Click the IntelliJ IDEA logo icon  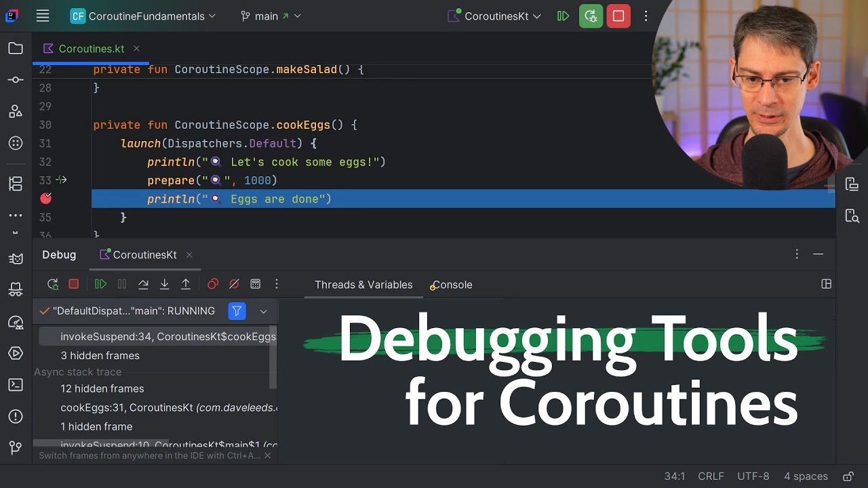pos(12,16)
